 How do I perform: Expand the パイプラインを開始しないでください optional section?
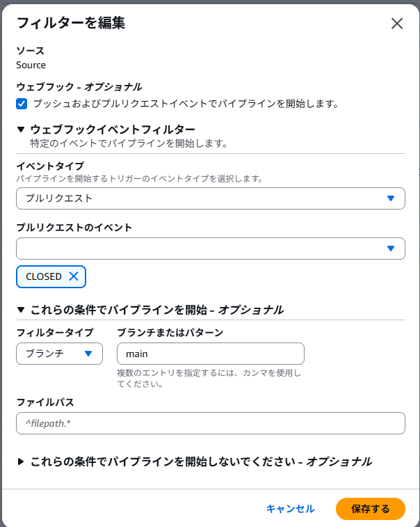(x=201, y=461)
